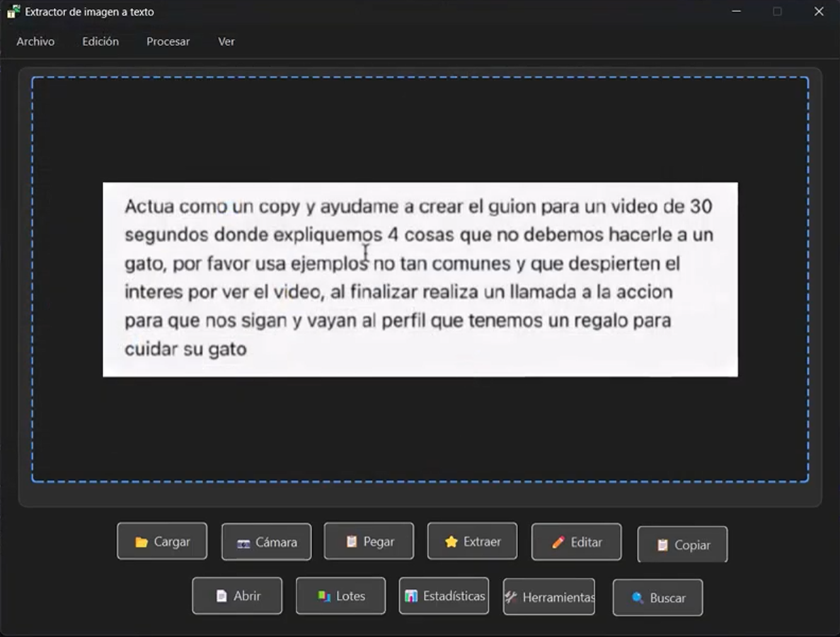Click the document icon on Abrir
This screenshot has height=637, width=840.
pos(221,596)
